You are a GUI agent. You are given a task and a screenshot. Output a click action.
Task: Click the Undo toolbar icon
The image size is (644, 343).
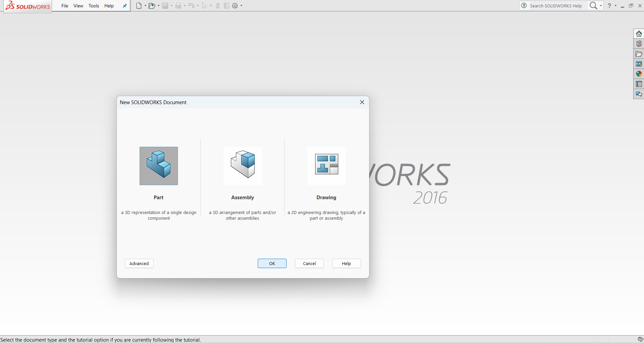191,6
